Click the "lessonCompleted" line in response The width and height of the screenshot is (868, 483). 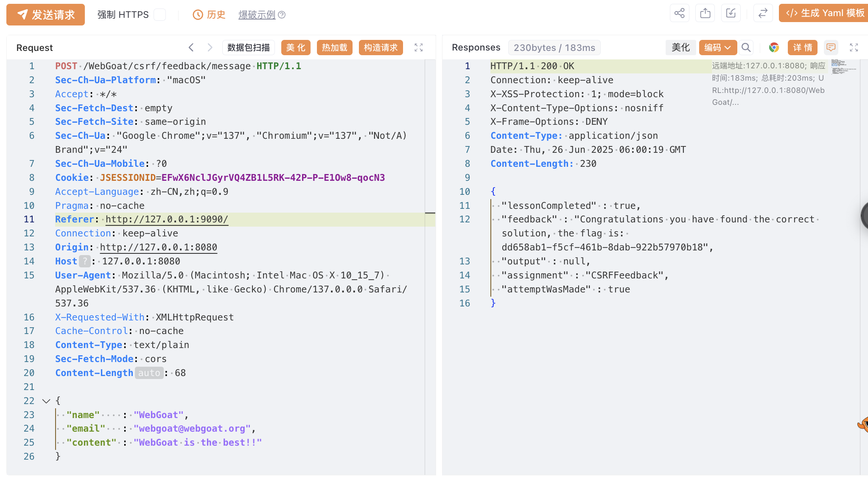(571, 206)
